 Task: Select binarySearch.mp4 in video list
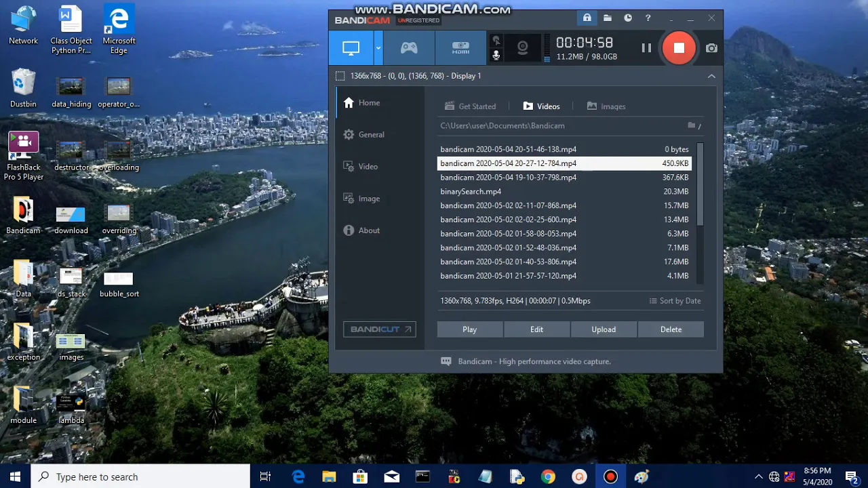pyautogui.click(x=564, y=192)
